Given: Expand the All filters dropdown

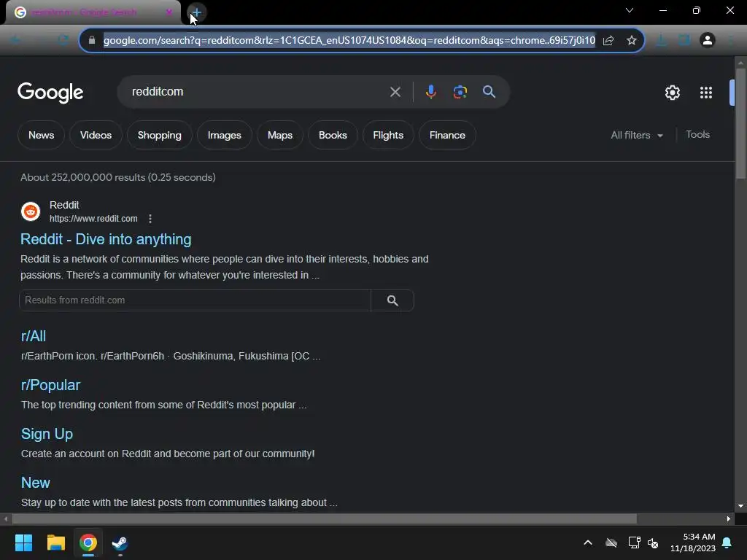Looking at the screenshot, I should [637, 135].
